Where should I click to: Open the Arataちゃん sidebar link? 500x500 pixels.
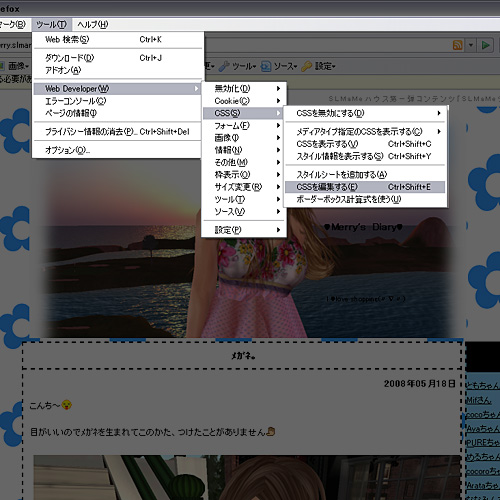(482, 485)
